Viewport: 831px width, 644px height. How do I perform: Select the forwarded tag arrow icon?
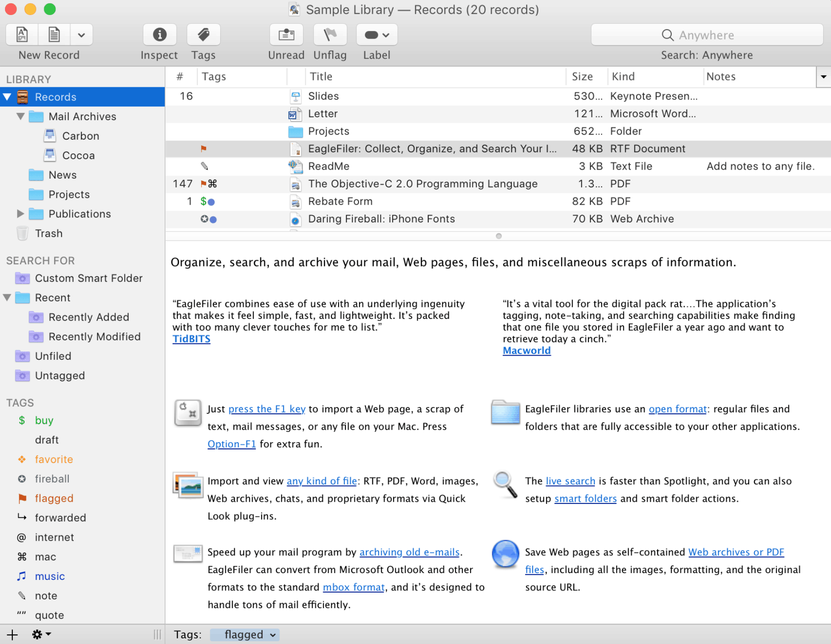tap(22, 517)
